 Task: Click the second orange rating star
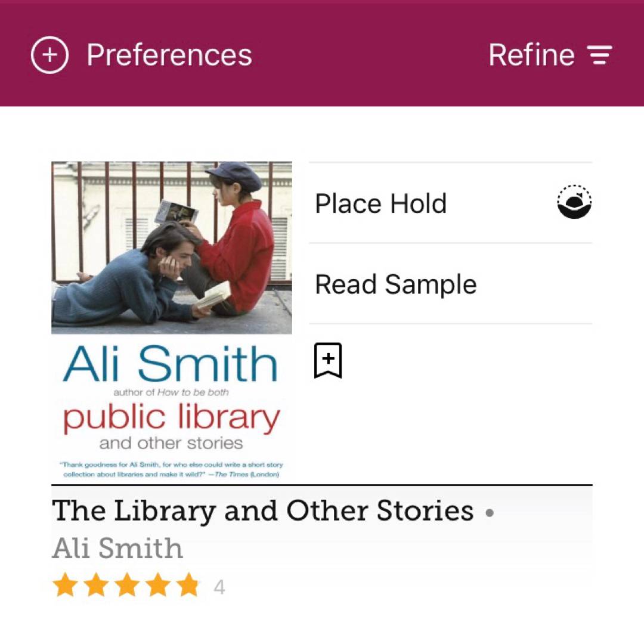click(x=96, y=586)
